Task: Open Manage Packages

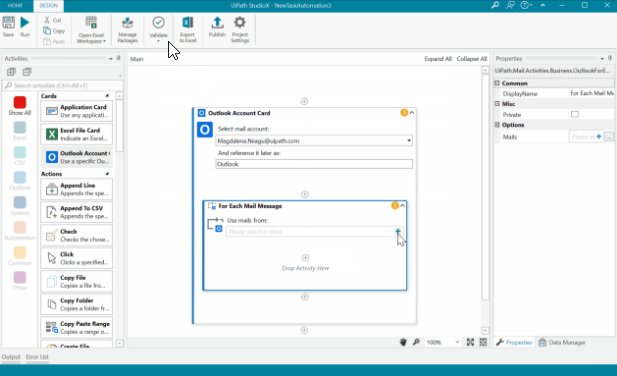Action: 127,30
